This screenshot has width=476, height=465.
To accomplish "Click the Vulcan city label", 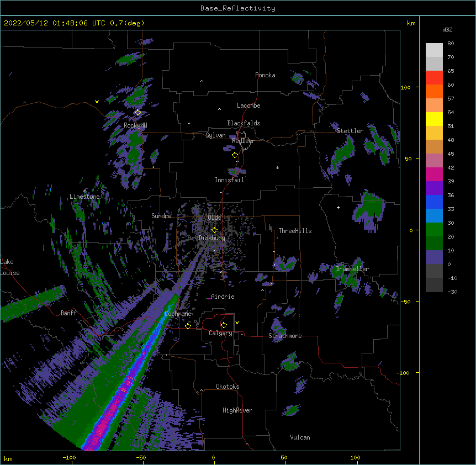I will point(300,437).
